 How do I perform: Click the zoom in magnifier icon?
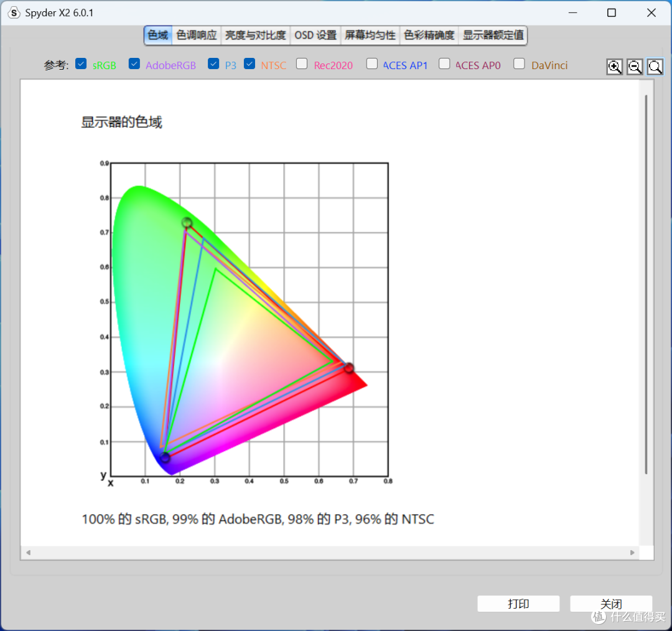[x=615, y=67]
